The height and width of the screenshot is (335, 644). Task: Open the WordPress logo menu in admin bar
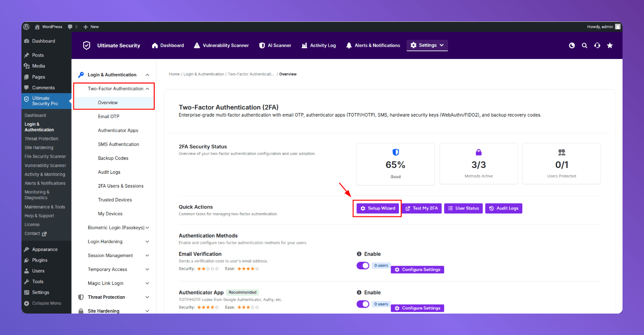point(26,26)
